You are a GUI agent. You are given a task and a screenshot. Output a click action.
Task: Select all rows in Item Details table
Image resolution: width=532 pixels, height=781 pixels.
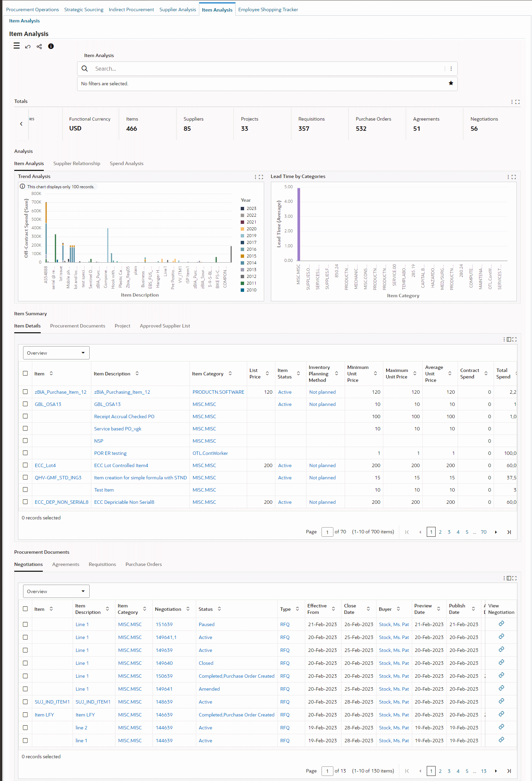25,373
